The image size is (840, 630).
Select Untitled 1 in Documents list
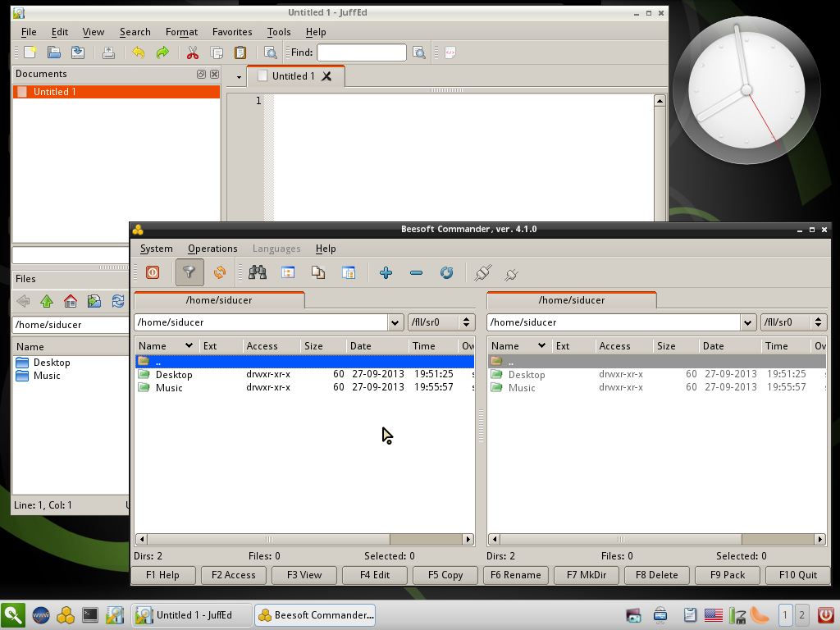point(116,92)
